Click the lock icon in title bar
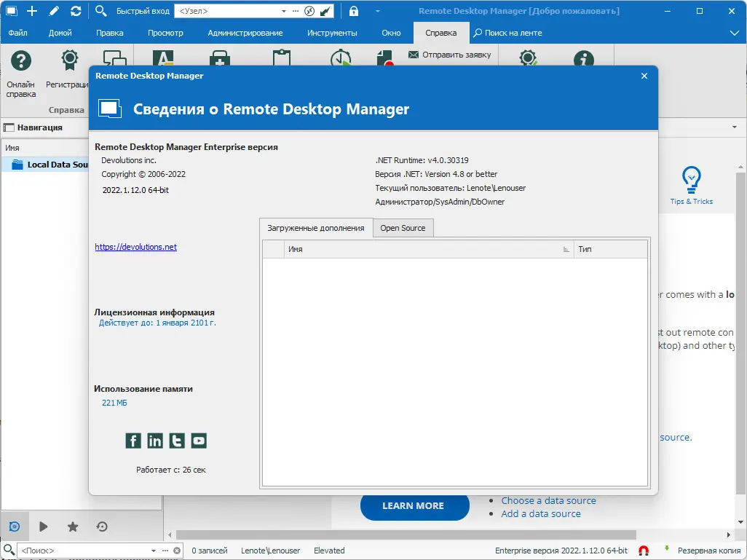The image size is (747, 560). (x=353, y=11)
